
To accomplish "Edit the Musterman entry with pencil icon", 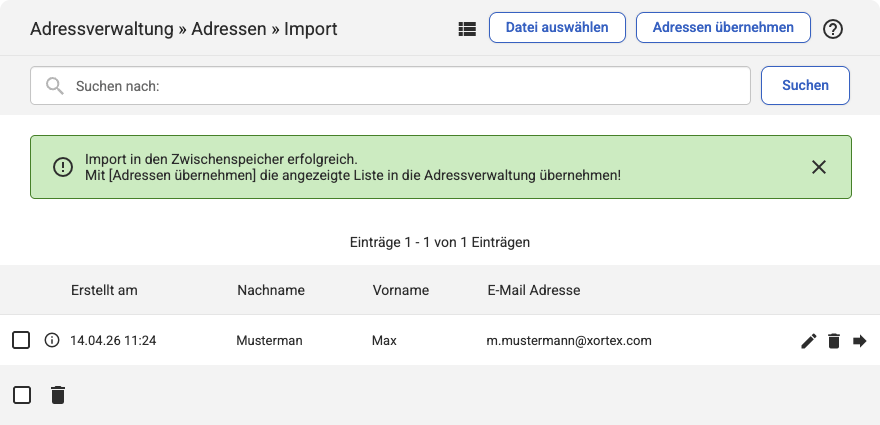I will point(809,341).
